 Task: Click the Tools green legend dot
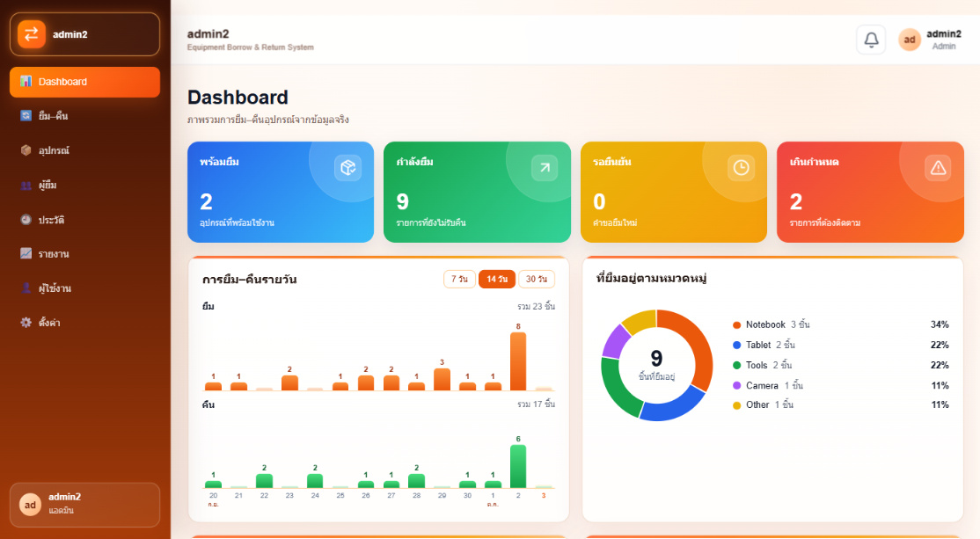[737, 366]
